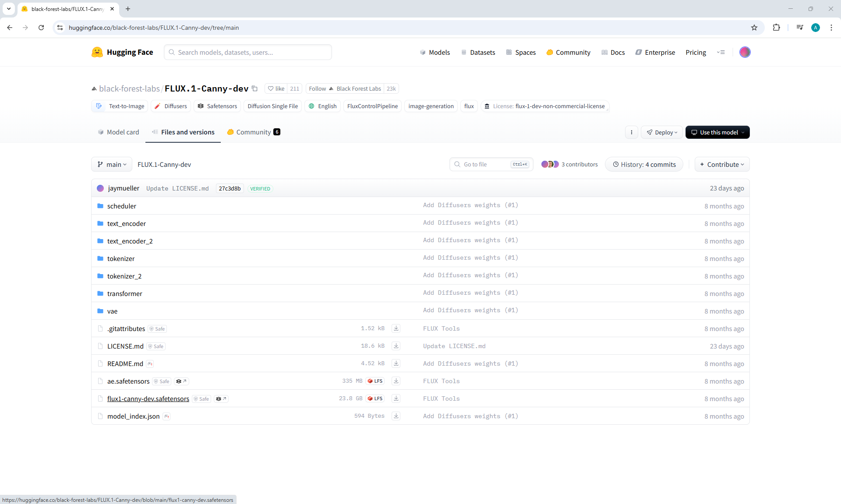The image size is (841, 504).
Task: Open browser extensions puzzle icon
Action: pos(776,28)
